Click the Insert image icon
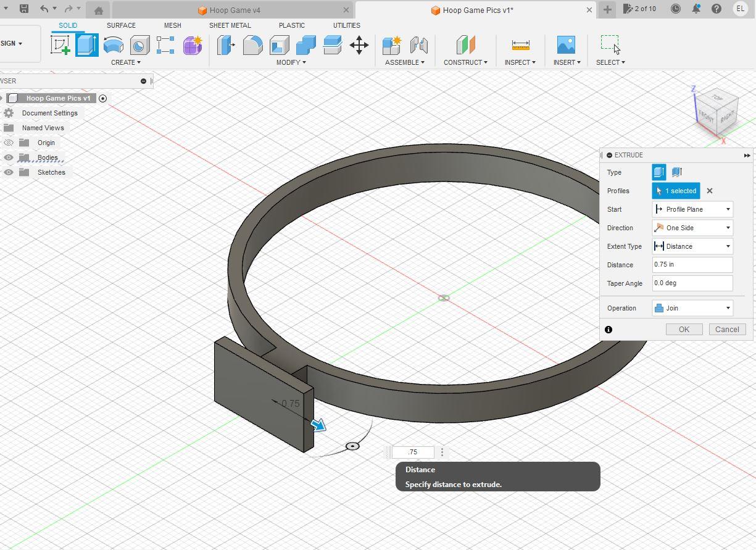Screen dimensions: 756x550 pos(566,45)
